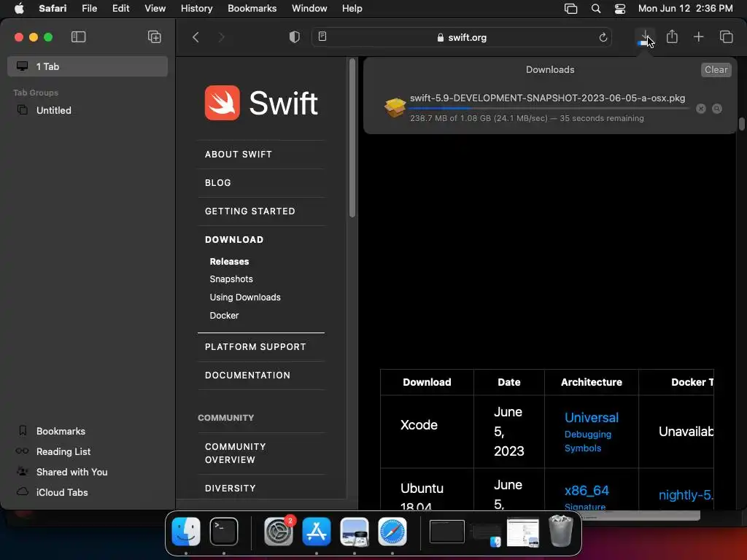
Task: Go back to the previous page
Action: point(196,37)
